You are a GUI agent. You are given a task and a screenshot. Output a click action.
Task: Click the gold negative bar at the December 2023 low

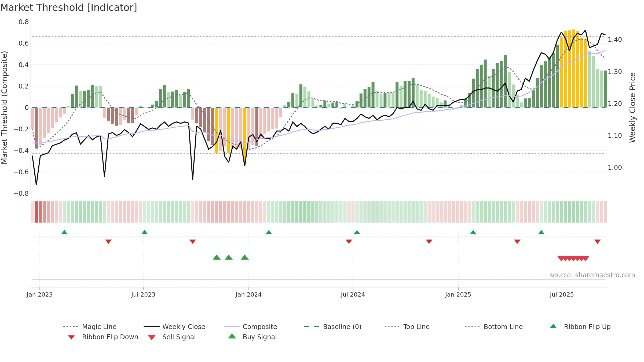(245, 135)
